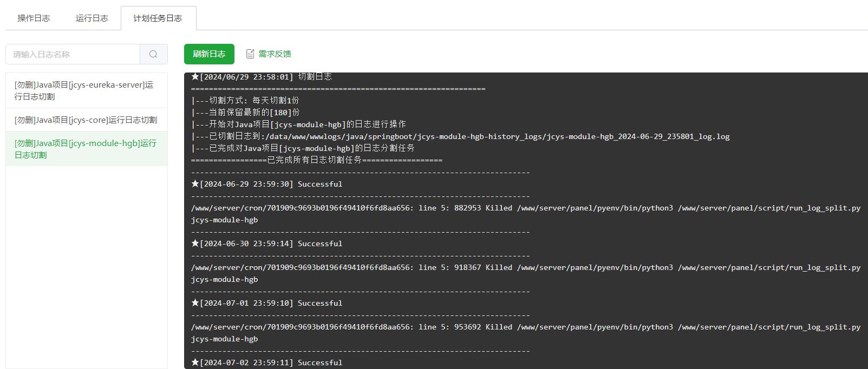Screen dimensions: 868x369
Task: Click the 882953 Killed cron line
Action: tap(526, 214)
